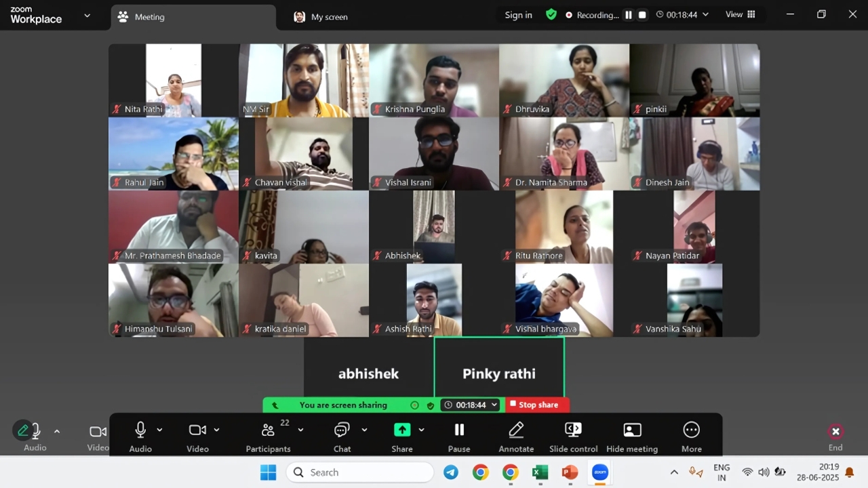Select Ashish Rathi's video tile
The image size is (868, 488).
(434, 300)
